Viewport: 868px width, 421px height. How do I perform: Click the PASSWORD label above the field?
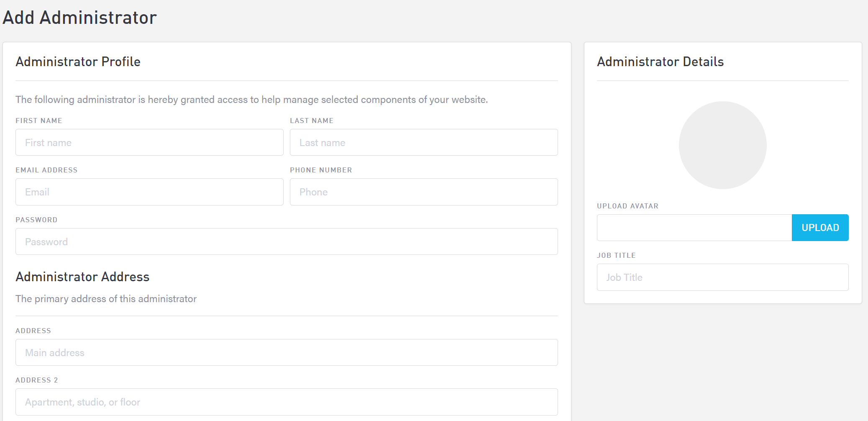coord(36,220)
